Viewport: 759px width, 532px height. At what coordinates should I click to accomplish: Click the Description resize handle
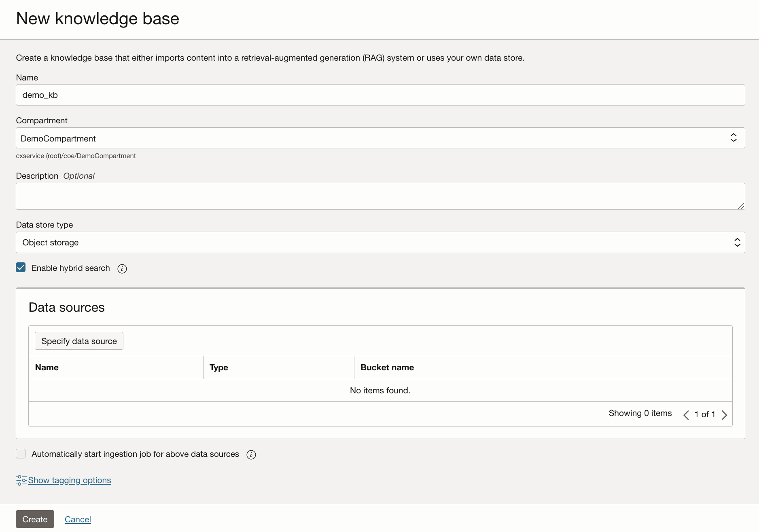click(741, 206)
